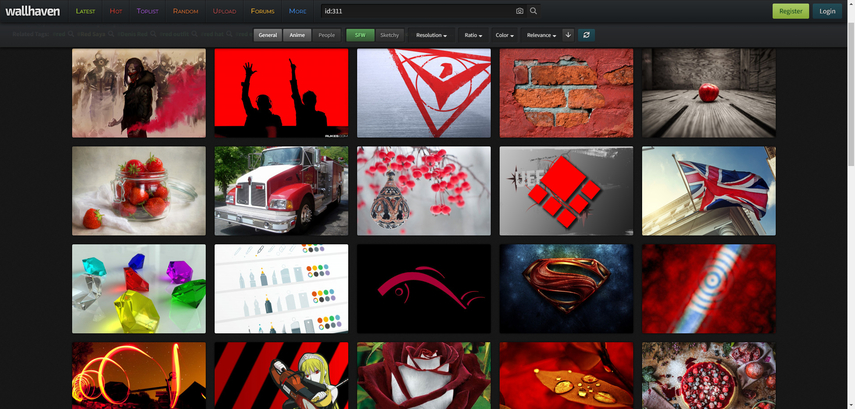Toggle the Anime category filter
Viewport: 855px width, 409px height.
[x=297, y=35]
